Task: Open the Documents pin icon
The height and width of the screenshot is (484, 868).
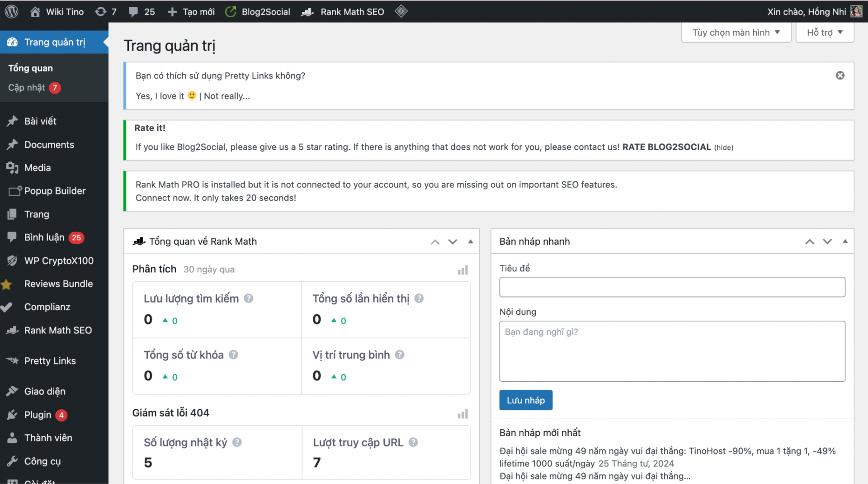Action: [12, 144]
